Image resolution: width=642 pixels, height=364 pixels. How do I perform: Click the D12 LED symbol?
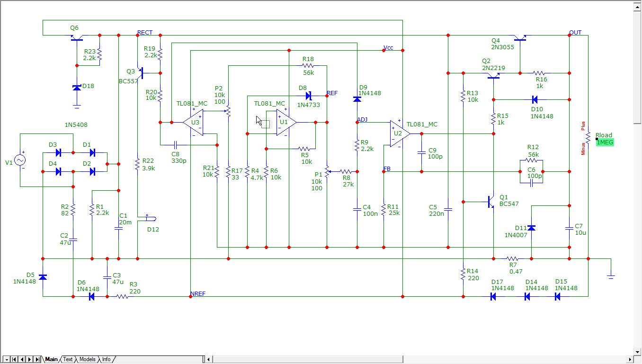click(x=151, y=218)
